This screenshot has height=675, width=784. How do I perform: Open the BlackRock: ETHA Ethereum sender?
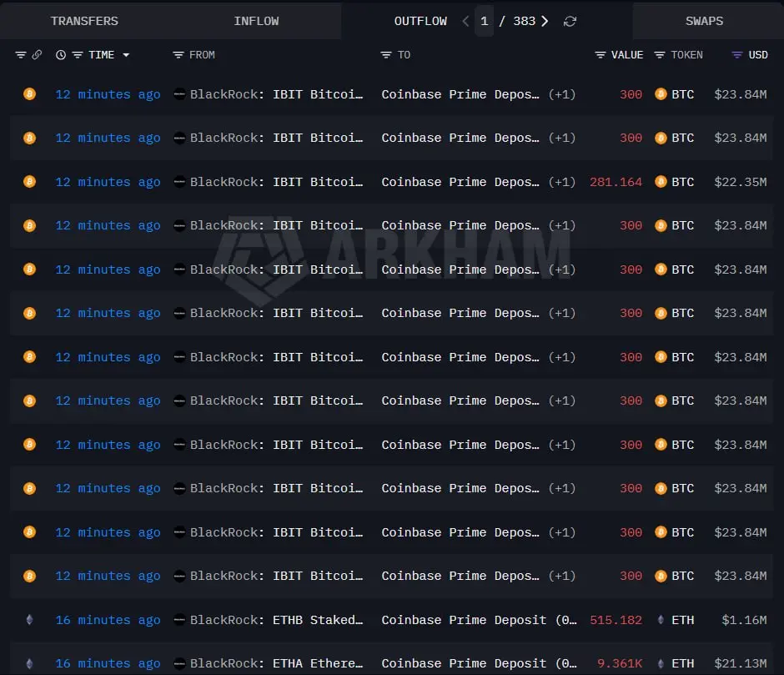tap(277, 664)
